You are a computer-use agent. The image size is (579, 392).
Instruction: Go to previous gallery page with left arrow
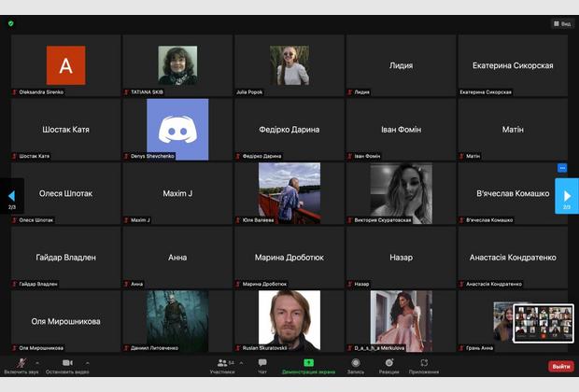tap(12, 195)
